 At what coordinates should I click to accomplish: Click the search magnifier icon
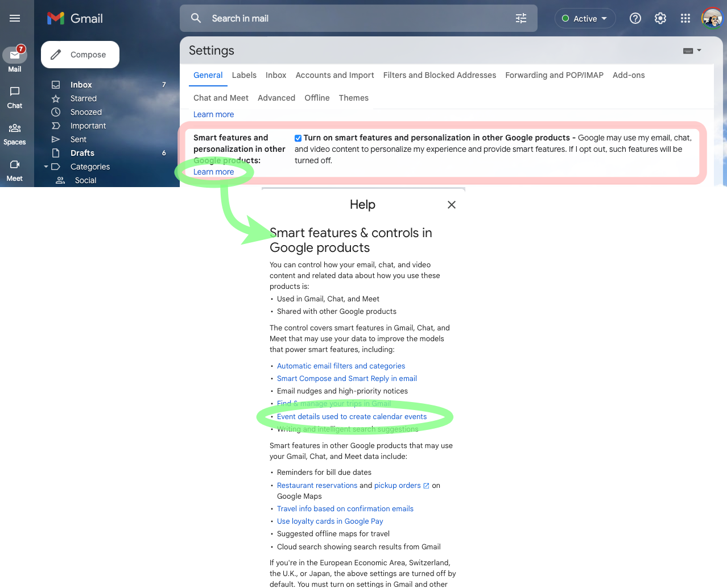tap(196, 18)
